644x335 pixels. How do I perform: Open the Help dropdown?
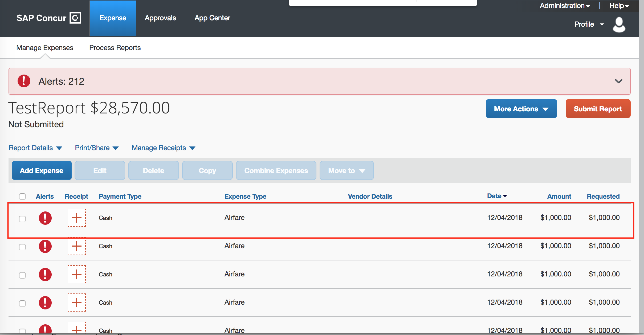(x=619, y=6)
